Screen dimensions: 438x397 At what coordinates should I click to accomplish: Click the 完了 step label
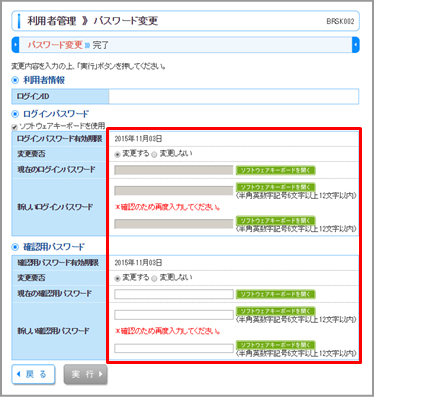[x=101, y=45]
